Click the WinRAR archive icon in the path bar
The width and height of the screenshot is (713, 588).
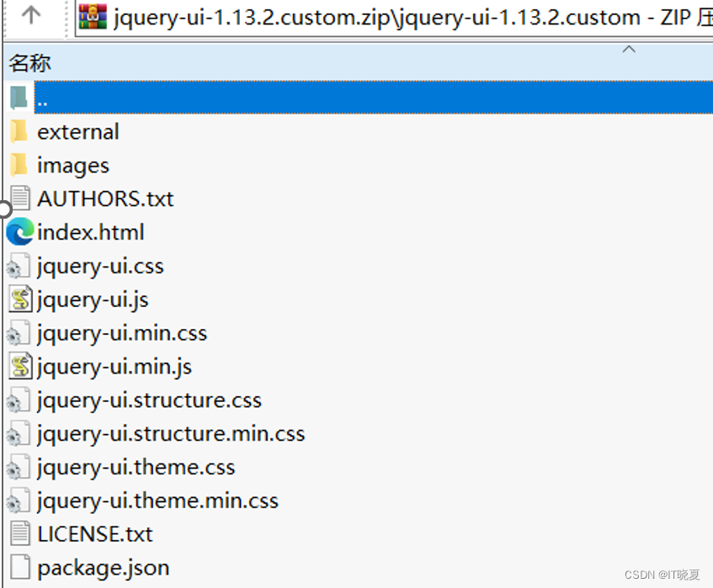coord(93,16)
